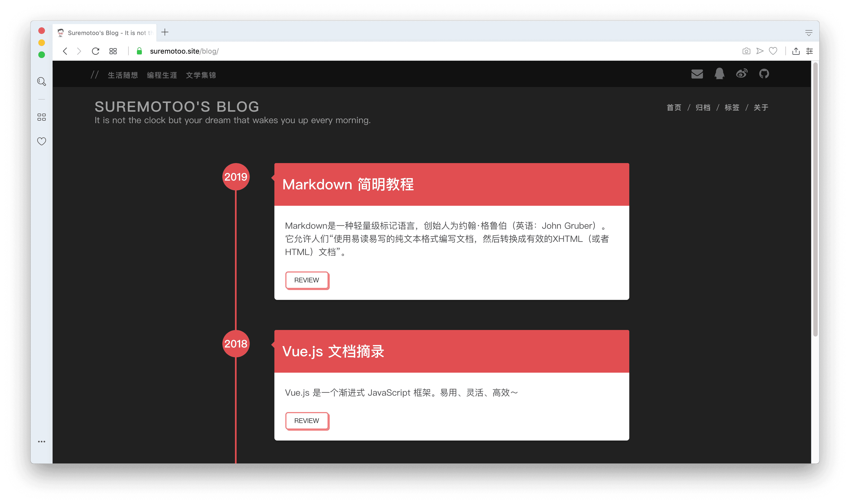The height and width of the screenshot is (504, 850).
Task: Click the email envelope icon in header
Action: click(697, 74)
